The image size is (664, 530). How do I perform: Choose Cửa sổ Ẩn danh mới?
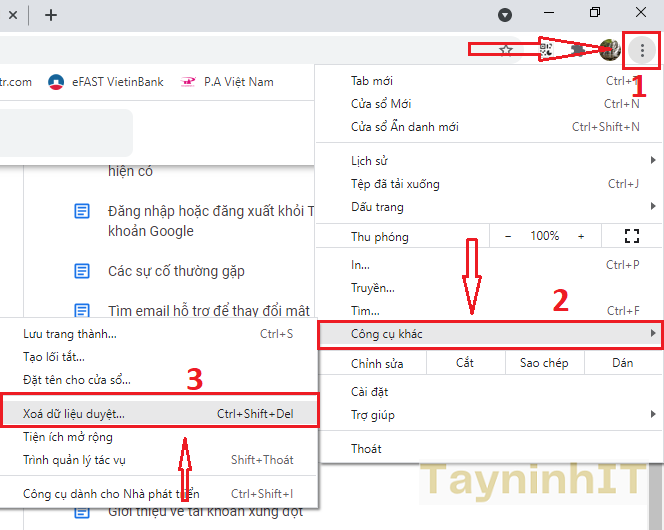tap(404, 127)
